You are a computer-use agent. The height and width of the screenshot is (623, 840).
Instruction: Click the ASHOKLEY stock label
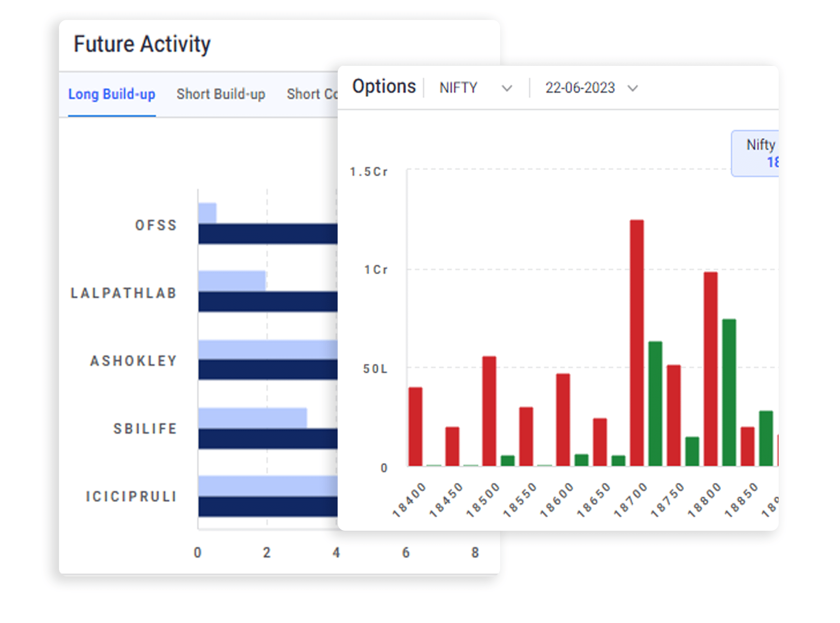[133, 361]
